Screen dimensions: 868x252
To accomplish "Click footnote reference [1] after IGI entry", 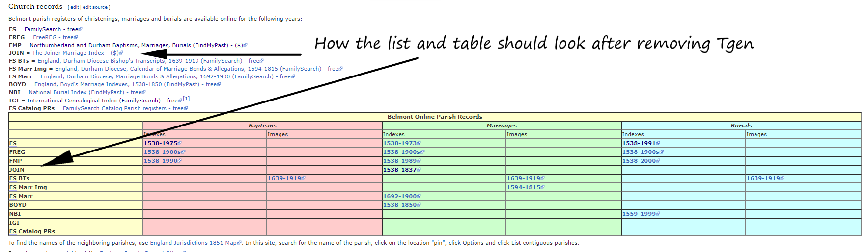I will click(x=186, y=99).
